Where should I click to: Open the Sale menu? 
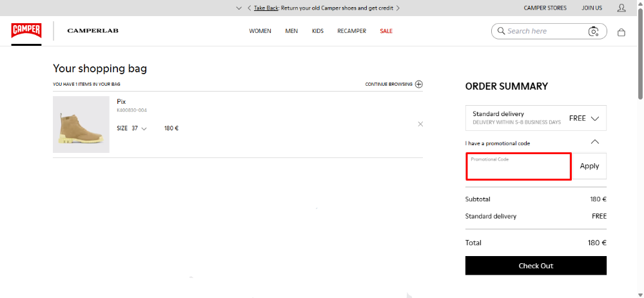[x=386, y=31]
